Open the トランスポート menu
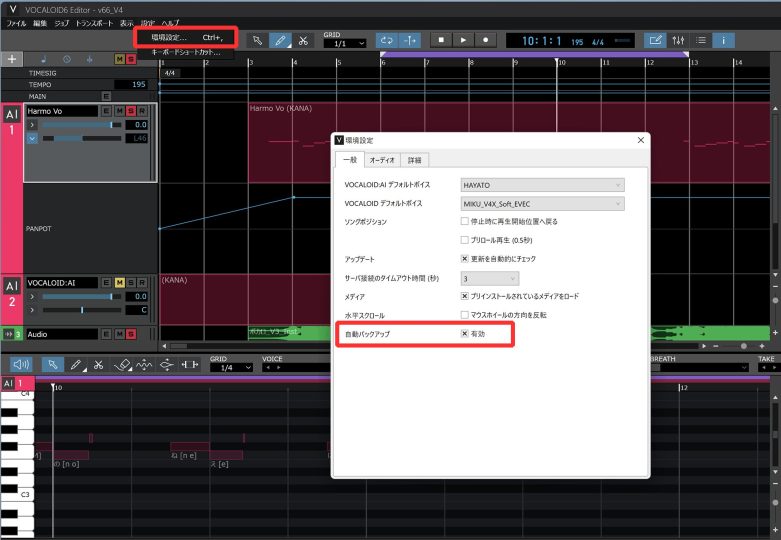Viewport: 781px width, 540px height. point(94,23)
